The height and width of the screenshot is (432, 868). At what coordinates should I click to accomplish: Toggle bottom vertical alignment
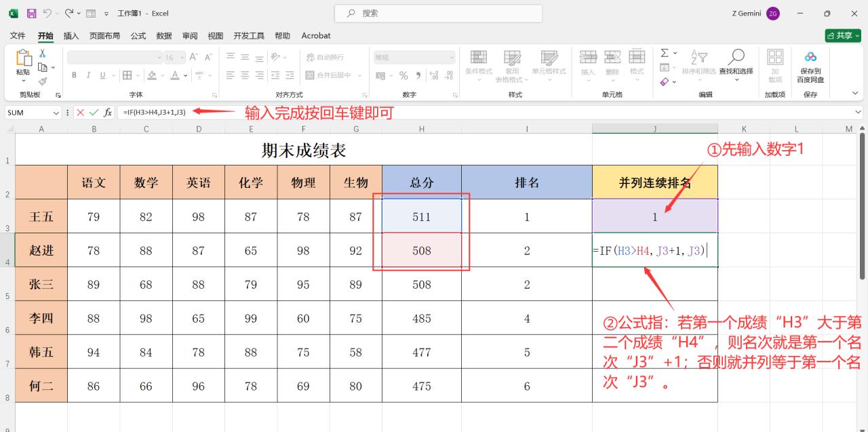click(x=260, y=57)
